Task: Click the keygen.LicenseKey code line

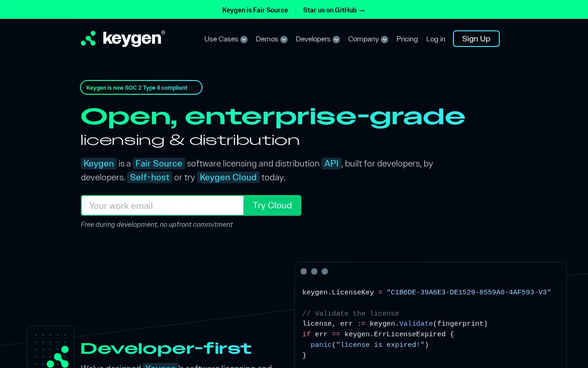Action: (x=426, y=293)
